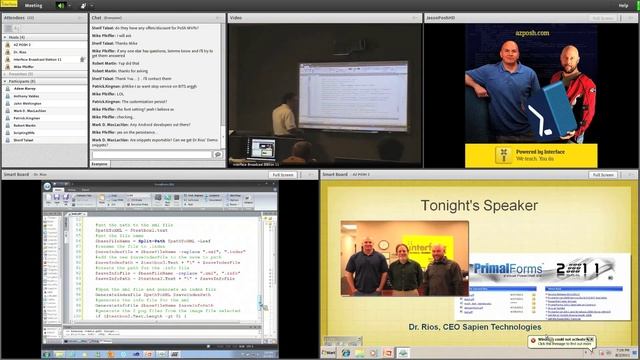640x360 pixels.
Task: Collapse the Participants (8) group
Action: click(x=5, y=81)
